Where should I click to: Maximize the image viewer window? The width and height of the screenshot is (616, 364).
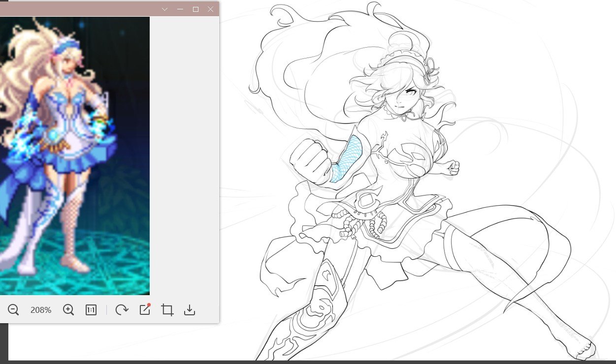[x=195, y=9]
